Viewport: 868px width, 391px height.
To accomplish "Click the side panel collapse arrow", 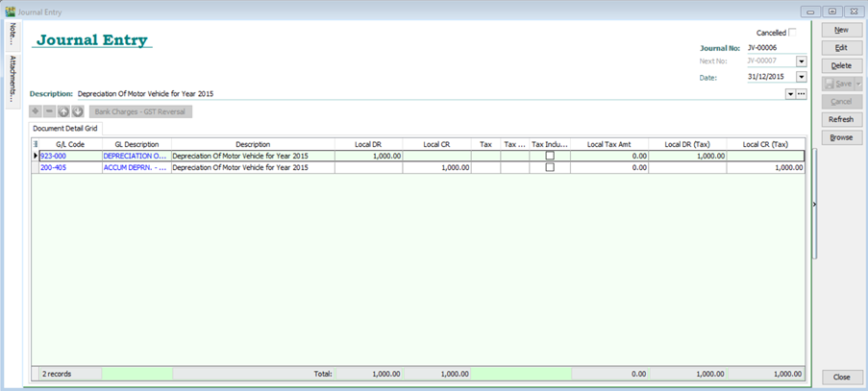I will click(815, 204).
